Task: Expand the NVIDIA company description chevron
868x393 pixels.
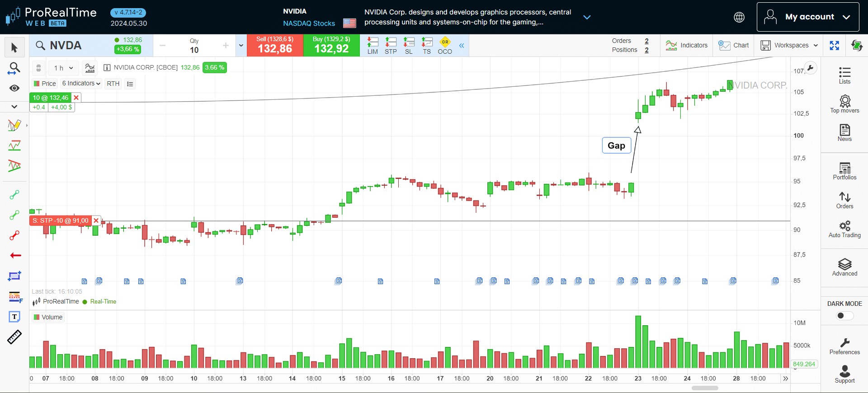Action: tap(587, 17)
